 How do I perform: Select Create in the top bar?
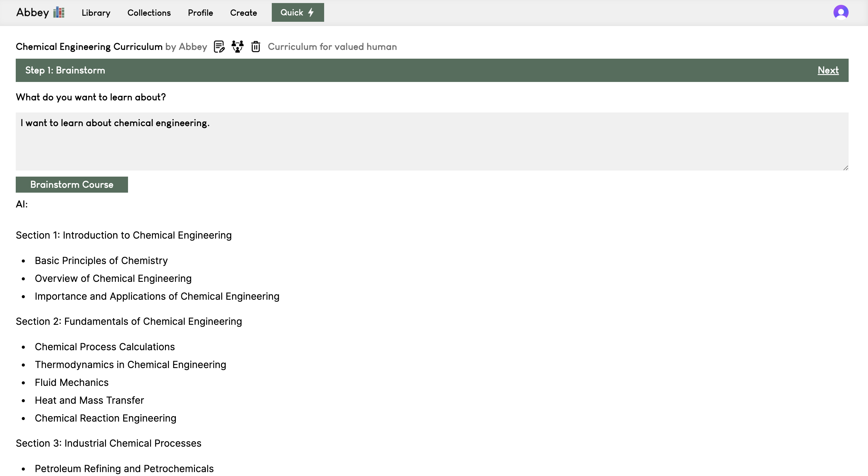pos(243,13)
